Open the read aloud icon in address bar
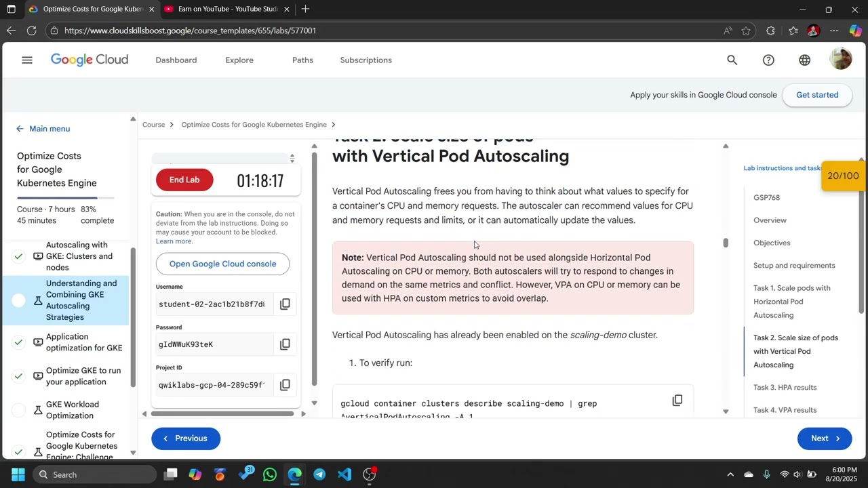Viewport: 868px width, 488px height. (x=728, y=30)
